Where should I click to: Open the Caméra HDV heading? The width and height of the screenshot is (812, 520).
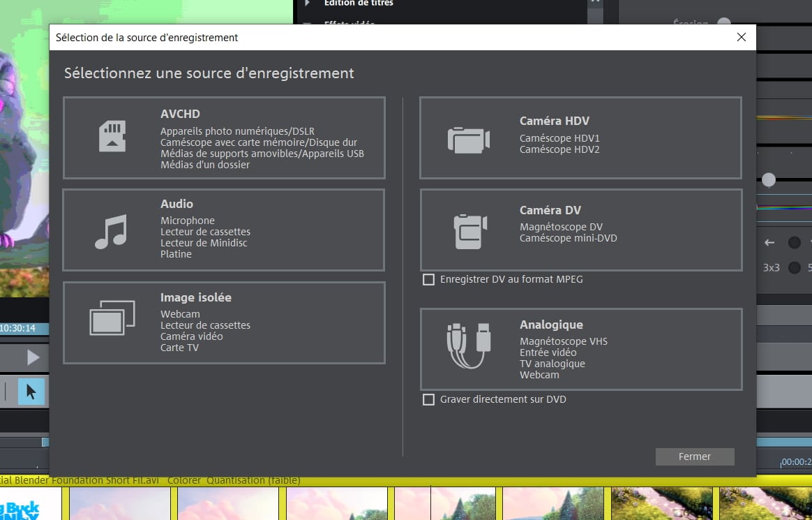click(554, 121)
